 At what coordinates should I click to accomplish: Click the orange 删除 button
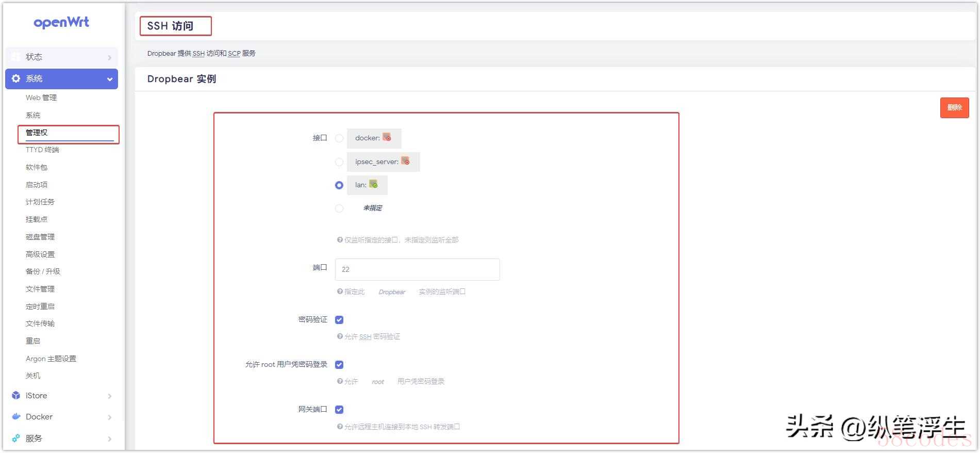(x=954, y=107)
